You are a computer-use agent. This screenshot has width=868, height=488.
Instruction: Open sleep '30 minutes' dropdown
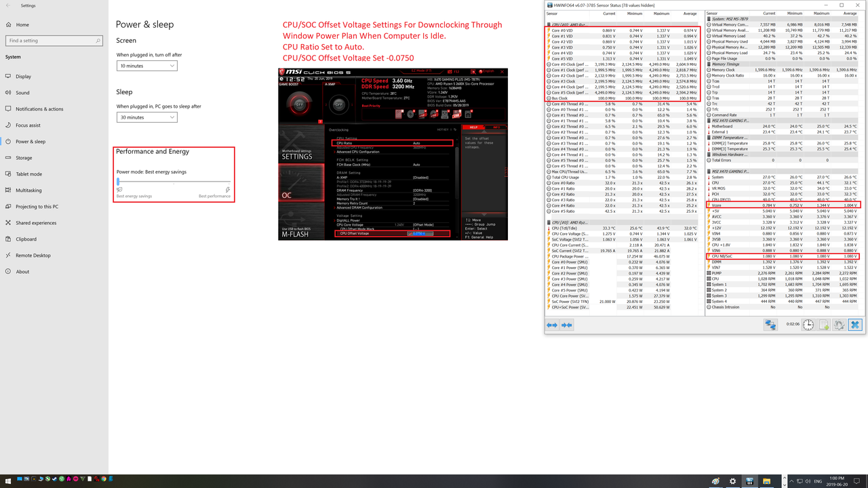click(146, 117)
